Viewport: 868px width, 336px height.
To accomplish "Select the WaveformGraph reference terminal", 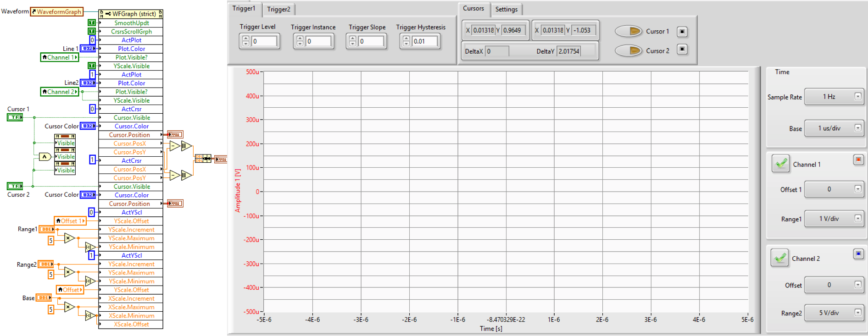I will [56, 12].
